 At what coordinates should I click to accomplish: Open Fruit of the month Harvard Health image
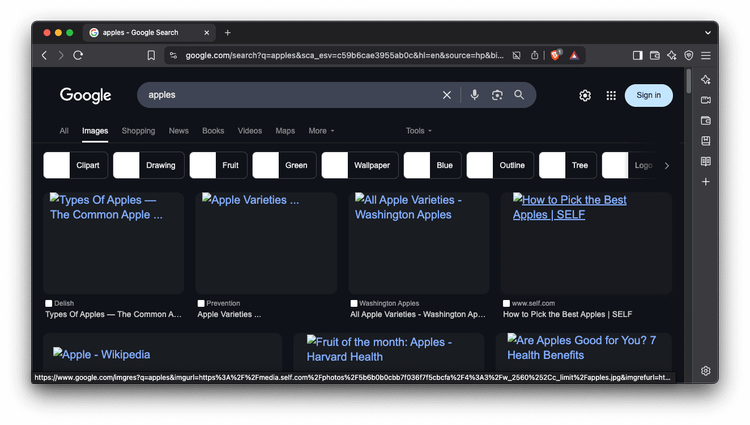[x=388, y=353]
